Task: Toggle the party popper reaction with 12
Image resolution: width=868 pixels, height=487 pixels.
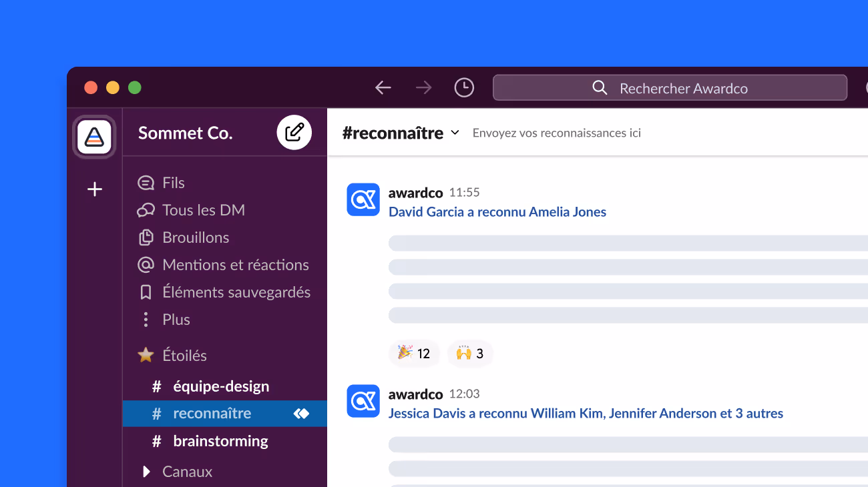Action: point(414,353)
